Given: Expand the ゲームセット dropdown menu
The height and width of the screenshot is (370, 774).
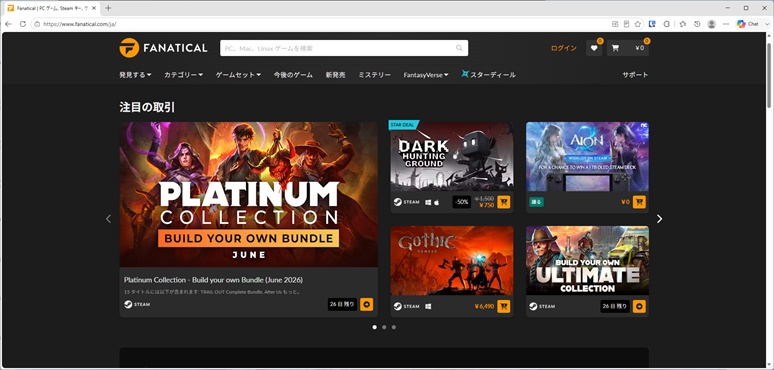Looking at the screenshot, I should 238,75.
